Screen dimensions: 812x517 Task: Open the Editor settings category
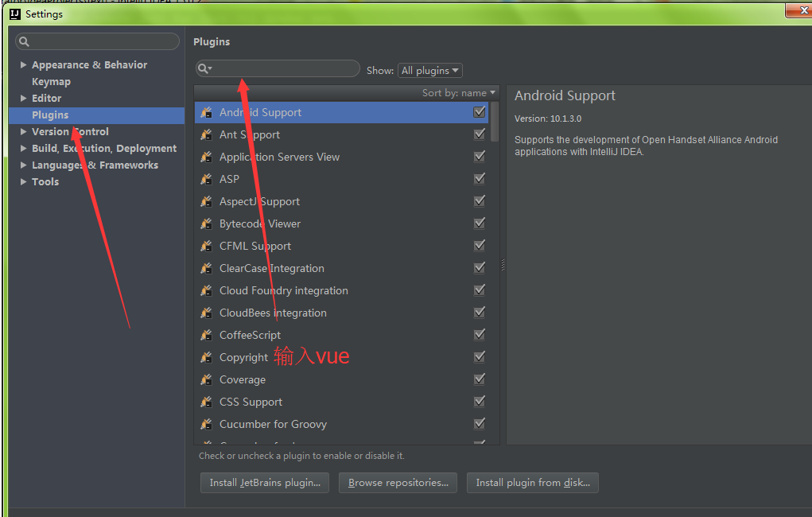point(47,98)
